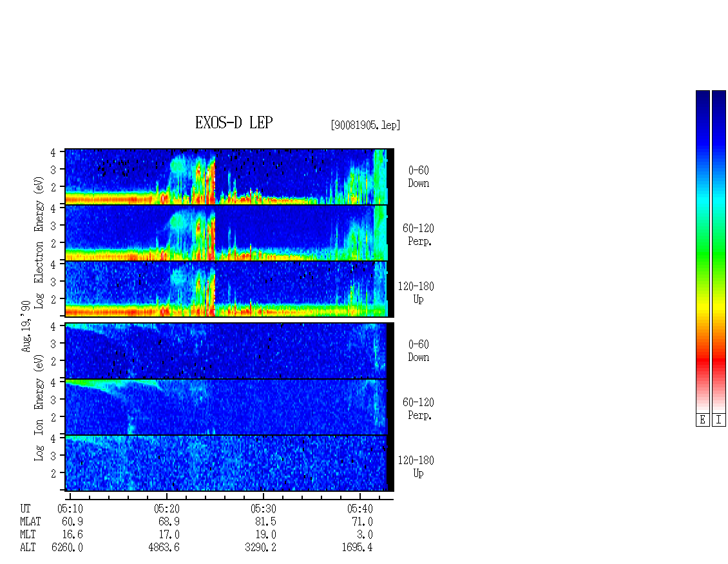Click the Log Ion Energy (eV) axis title

[x=39, y=407]
